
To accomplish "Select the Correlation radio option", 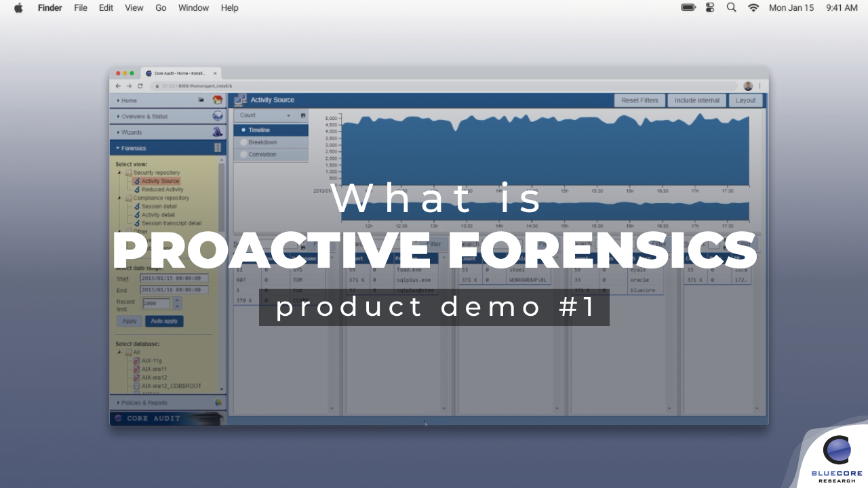I will (244, 155).
